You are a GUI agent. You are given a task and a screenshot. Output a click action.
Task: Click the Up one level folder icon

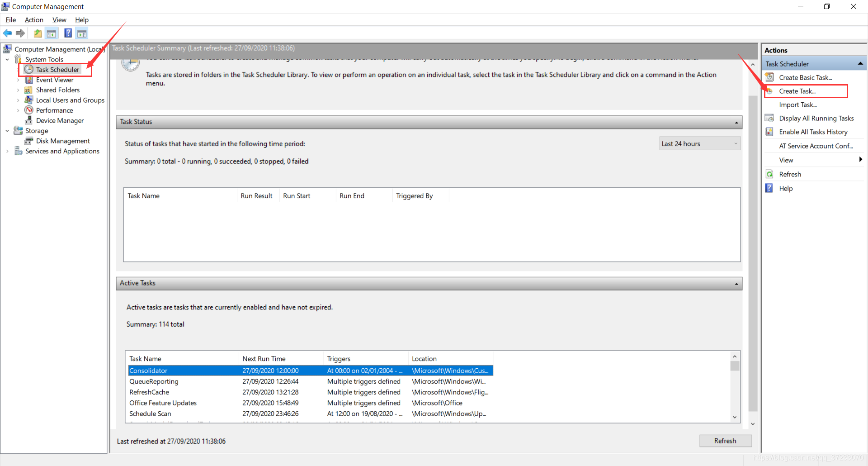(x=38, y=33)
